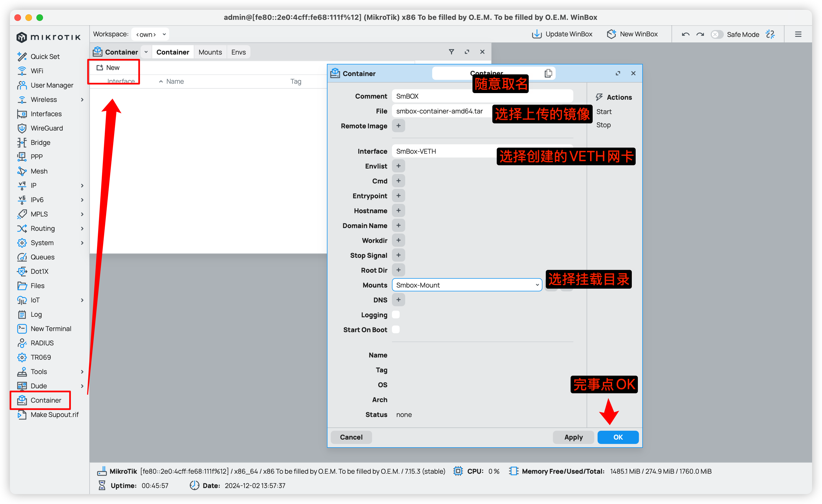The height and width of the screenshot is (504, 822).
Task: Open the Mesh section
Action: (x=39, y=171)
